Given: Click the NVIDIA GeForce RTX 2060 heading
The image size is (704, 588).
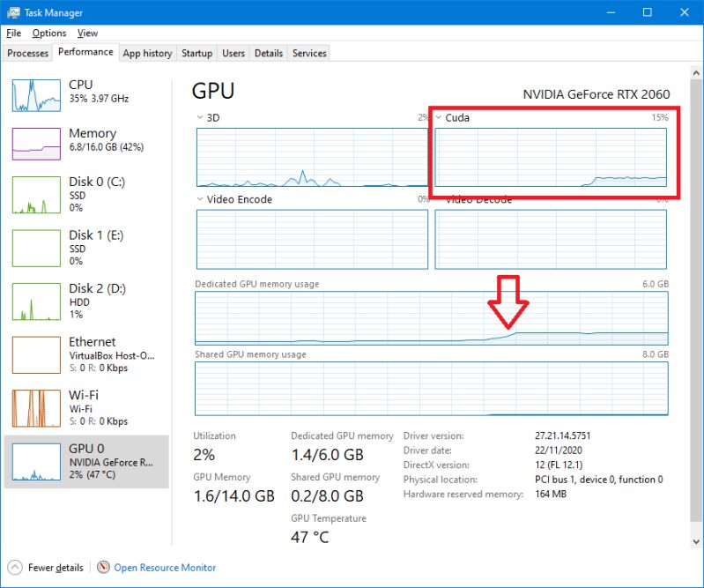Looking at the screenshot, I should tap(597, 94).
